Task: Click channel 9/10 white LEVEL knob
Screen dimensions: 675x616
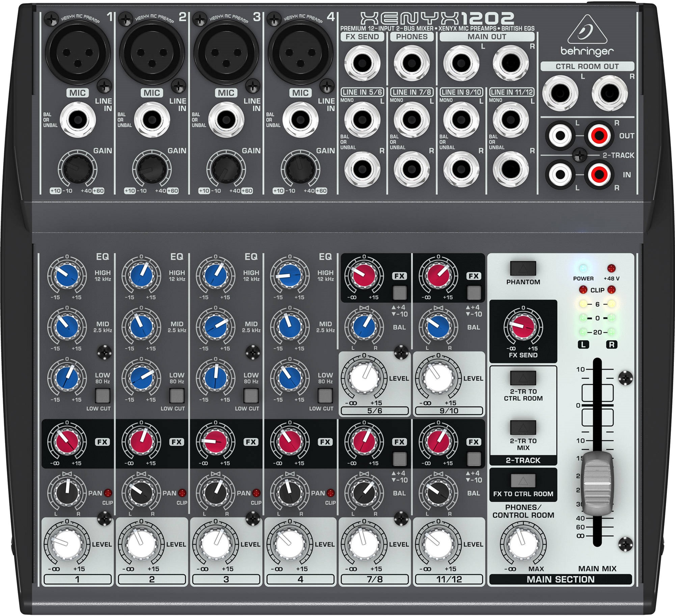Action: (438, 378)
